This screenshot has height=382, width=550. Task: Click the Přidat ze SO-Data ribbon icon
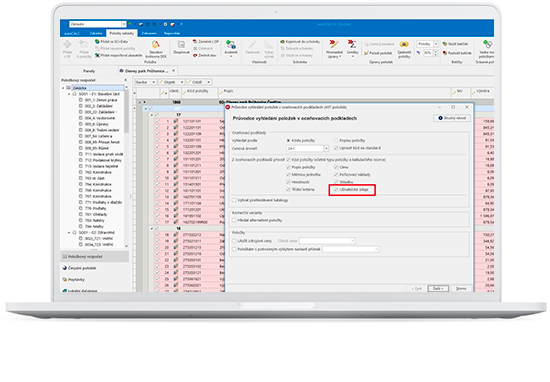(97, 42)
